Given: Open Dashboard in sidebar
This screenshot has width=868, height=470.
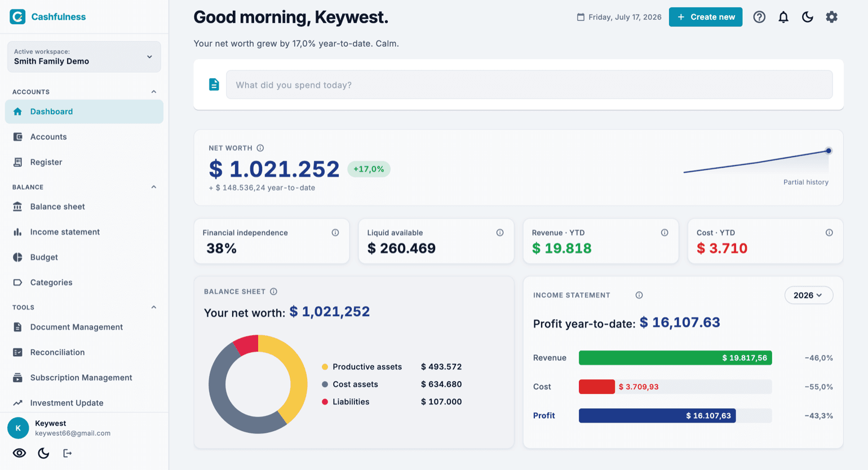Looking at the screenshot, I should pos(84,112).
